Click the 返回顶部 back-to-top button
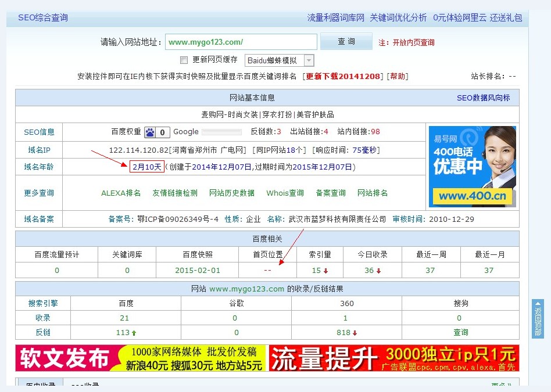 pyautogui.click(x=538, y=319)
